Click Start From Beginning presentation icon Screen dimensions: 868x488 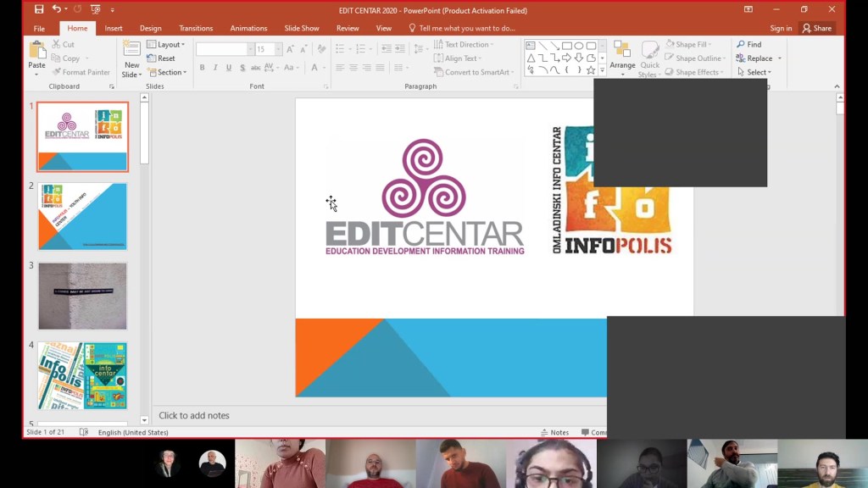95,9
